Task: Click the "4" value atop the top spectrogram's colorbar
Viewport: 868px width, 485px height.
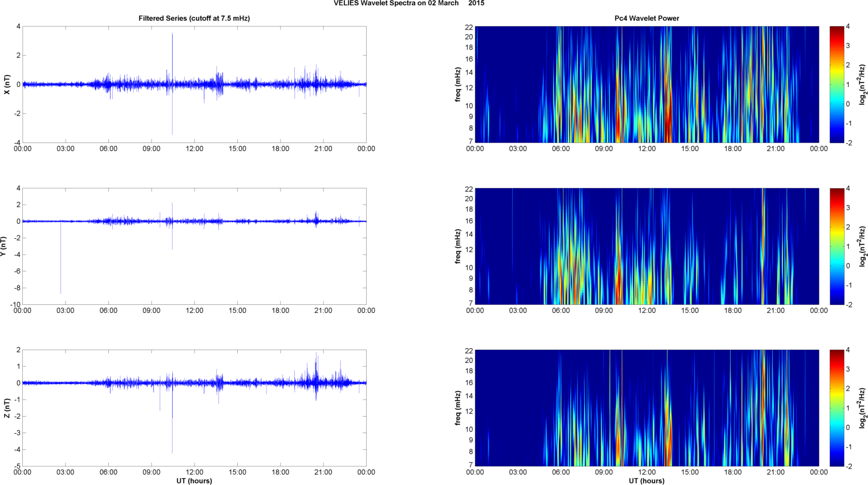Action: click(848, 26)
